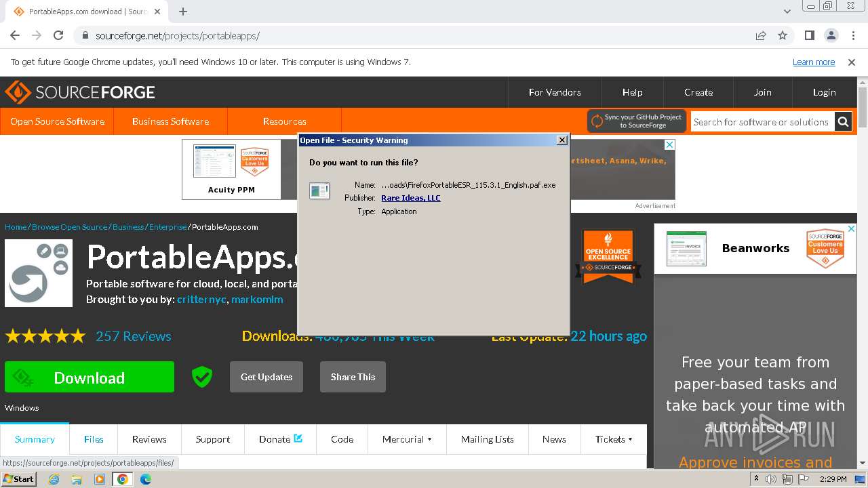
Task: Open Chrome profile avatar
Action: pyautogui.click(x=831, y=35)
